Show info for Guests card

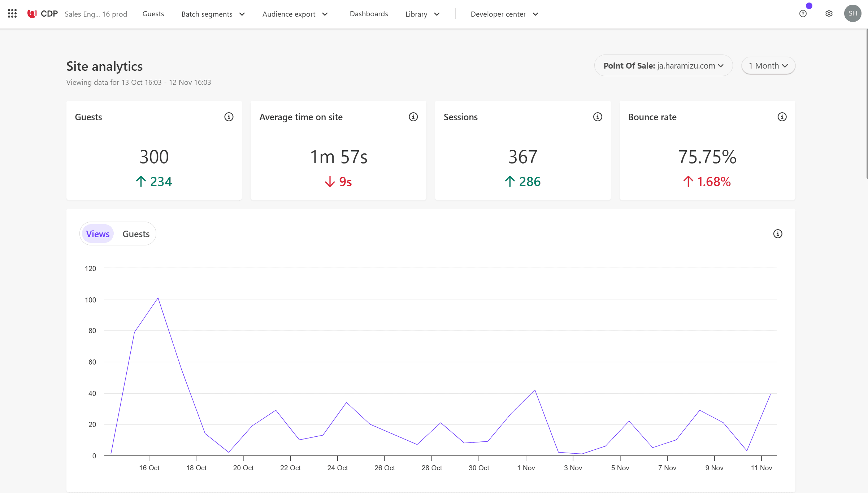229,117
